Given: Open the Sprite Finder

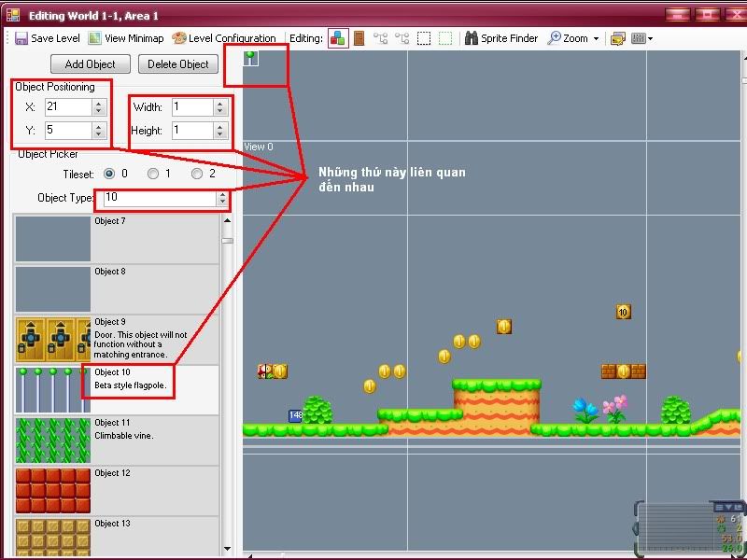Looking at the screenshot, I should pos(501,38).
